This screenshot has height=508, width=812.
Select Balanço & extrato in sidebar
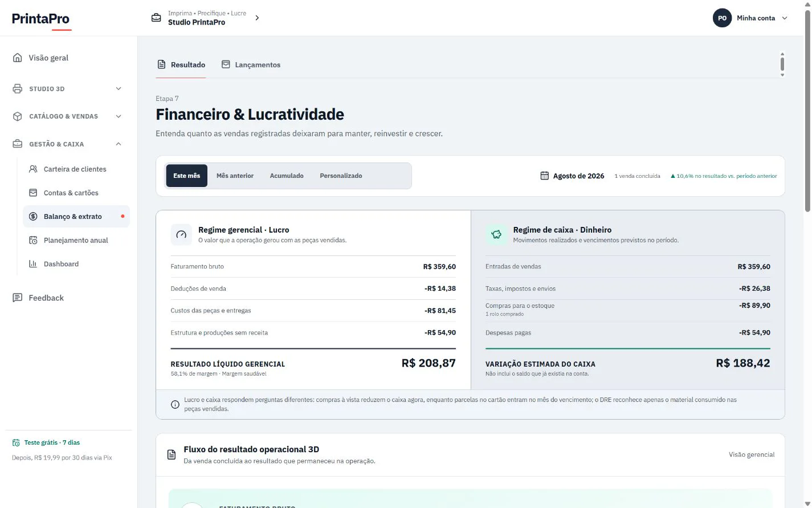[76, 216]
